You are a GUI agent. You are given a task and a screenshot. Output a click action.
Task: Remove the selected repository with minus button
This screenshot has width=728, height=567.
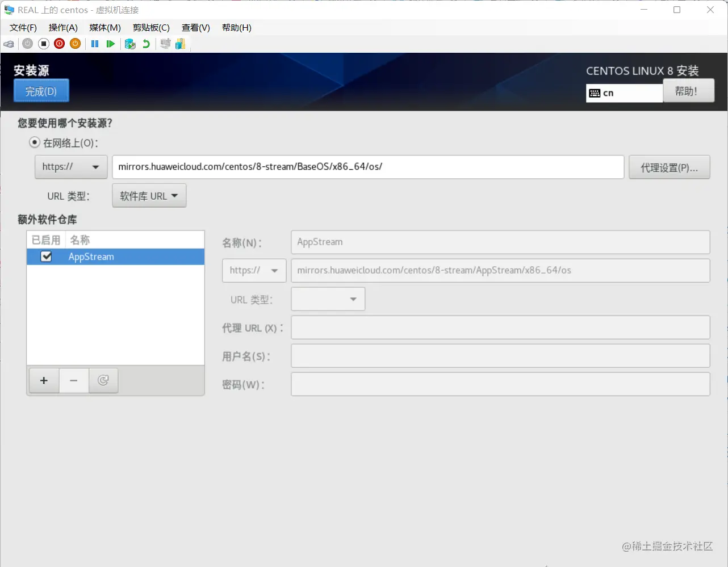click(74, 380)
